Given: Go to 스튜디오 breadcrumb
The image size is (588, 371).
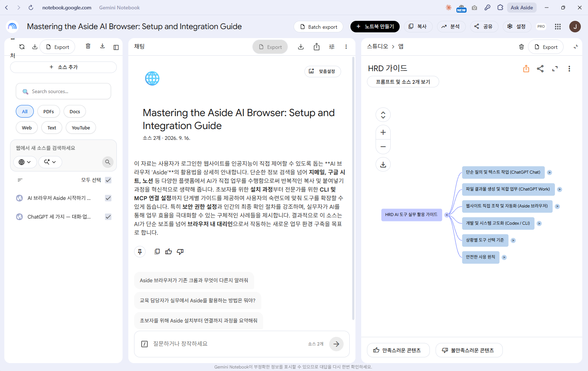Looking at the screenshot, I should [x=378, y=46].
